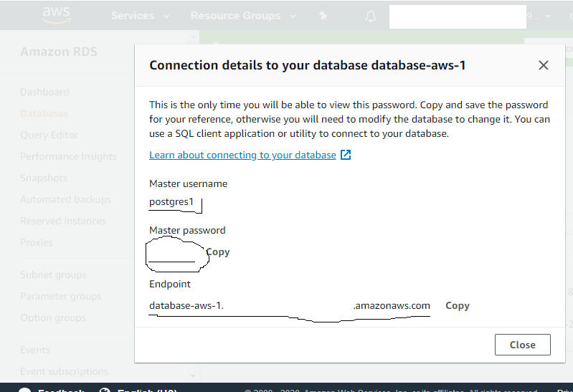Image resolution: width=573 pixels, height=392 pixels.
Task: Click the pin shortcut icon in header
Action: pyautogui.click(x=323, y=16)
